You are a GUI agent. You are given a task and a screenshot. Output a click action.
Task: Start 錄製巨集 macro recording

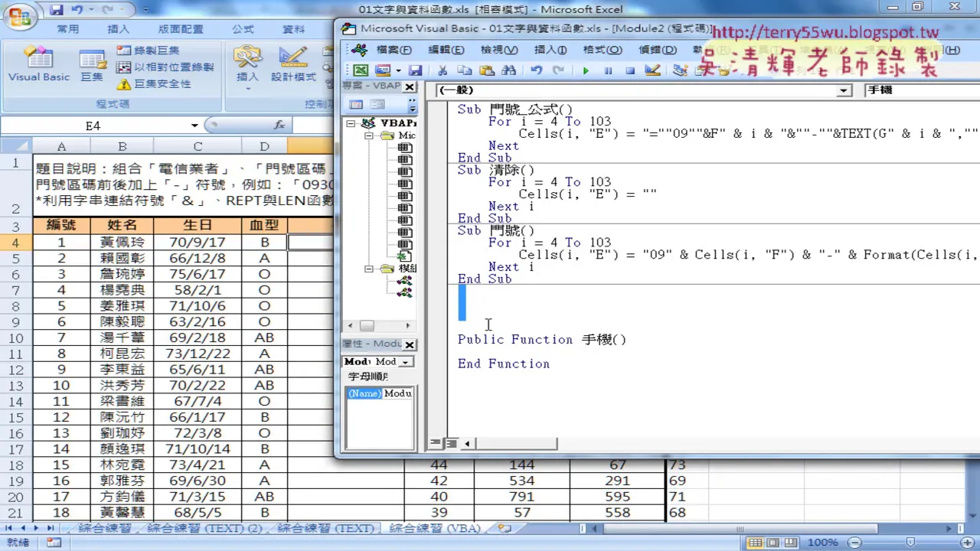click(149, 51)
